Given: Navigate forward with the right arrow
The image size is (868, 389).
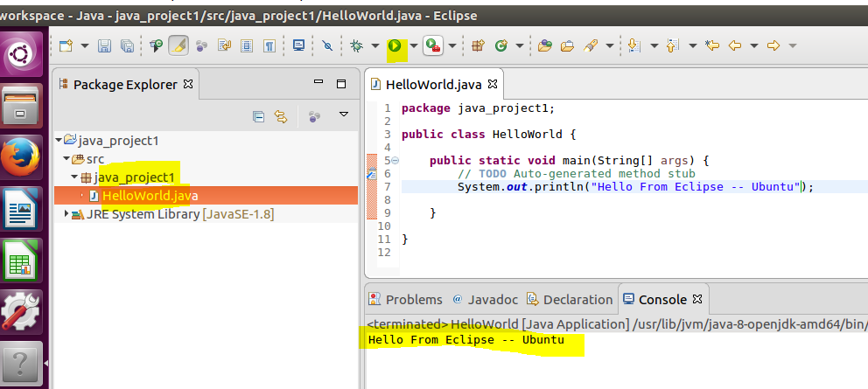Looking at the screenshot, I should (x=773, y=46).
